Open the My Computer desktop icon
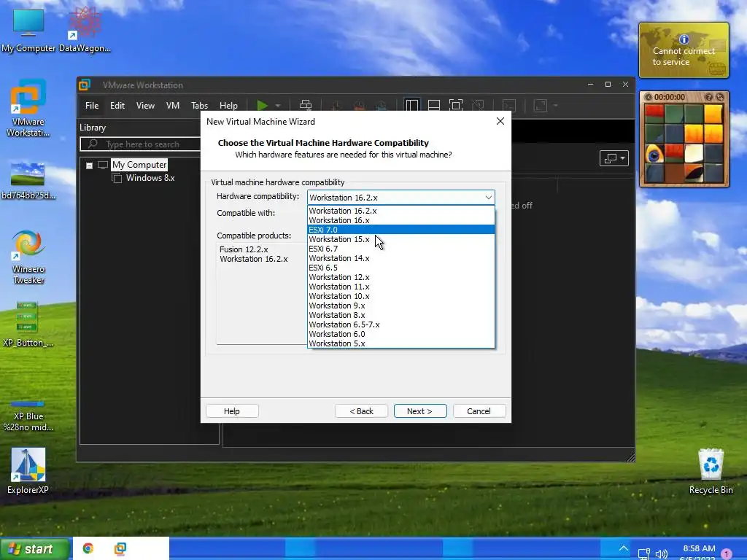 (x=28, y=31)
